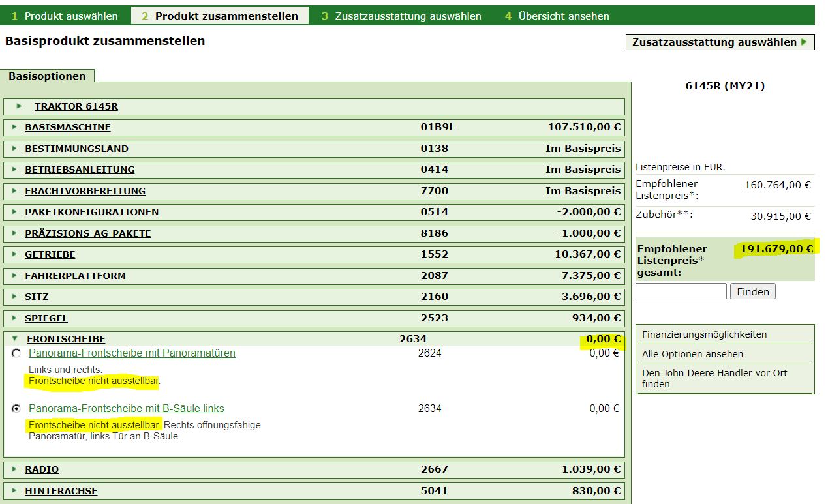Click the search field beside Finden
828x504 pixels.
(x=681, y=291)
